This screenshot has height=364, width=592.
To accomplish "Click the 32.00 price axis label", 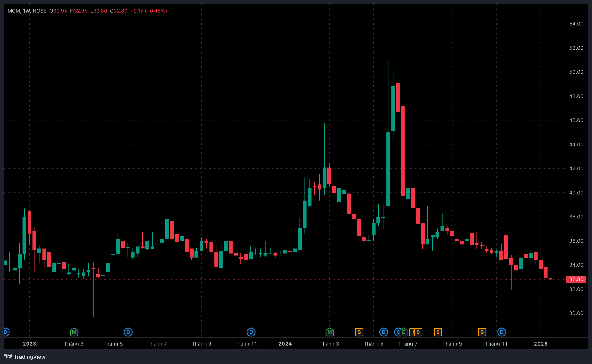I will pos(576,289).
